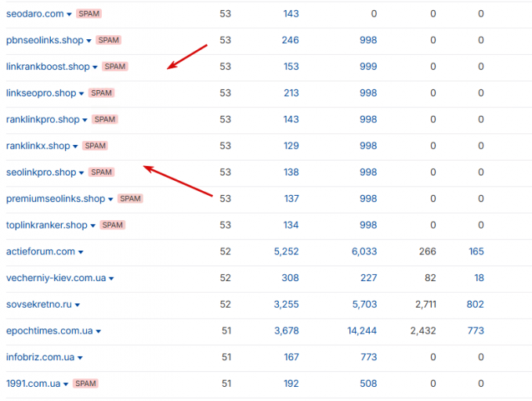This screenshot has width=532, height=401.
Task: Click value 14,244 in epochtimes.com.ua row
Action: [x=362, y=331]
